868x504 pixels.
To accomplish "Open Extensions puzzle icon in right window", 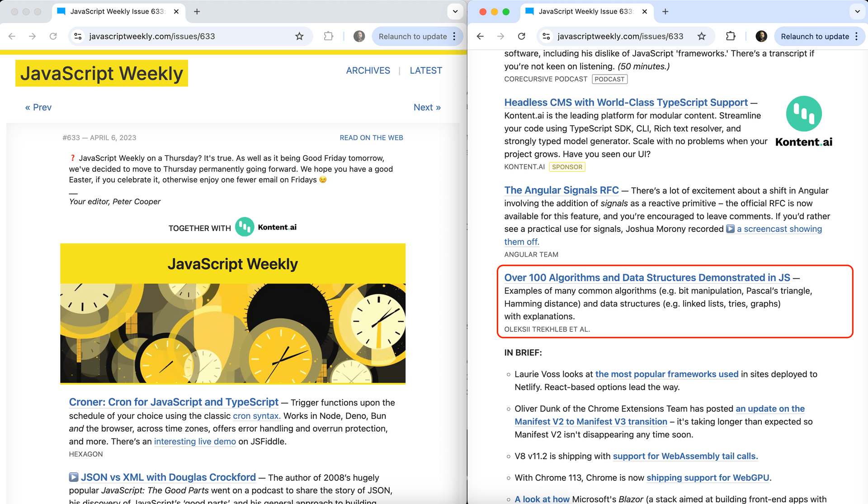I will (731, 36).
